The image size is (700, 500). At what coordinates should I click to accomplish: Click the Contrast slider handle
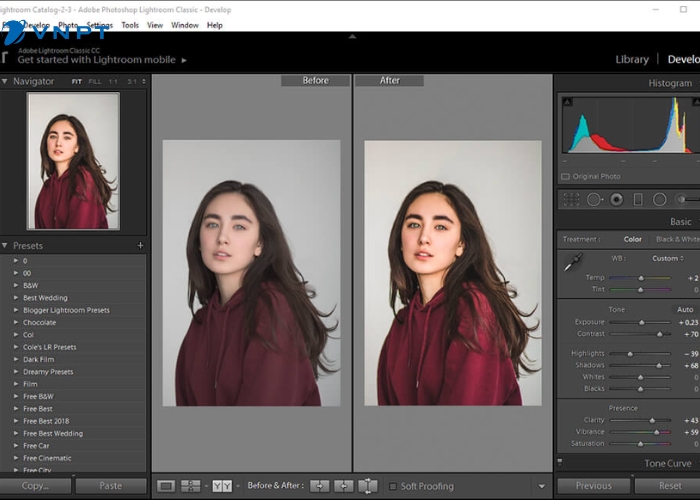659,334
